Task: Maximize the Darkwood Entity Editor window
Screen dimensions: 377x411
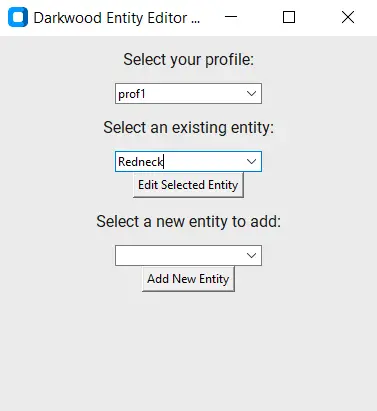Action: point(289,17)
